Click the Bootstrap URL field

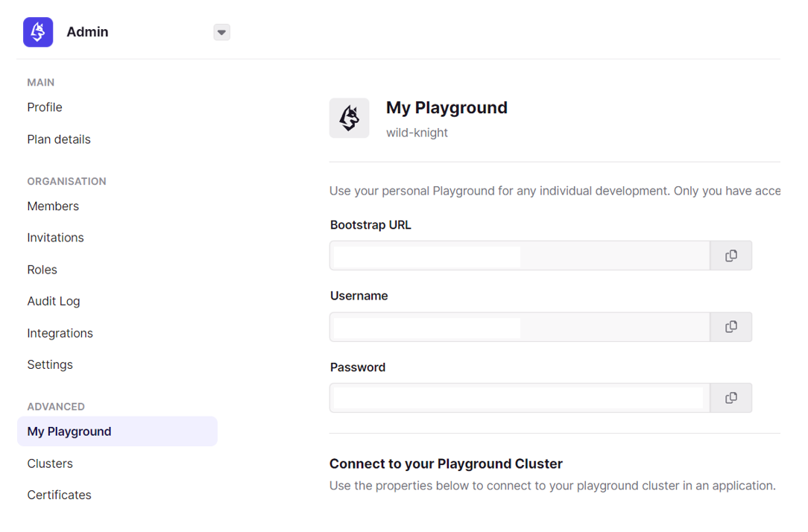tap(519, 256)
